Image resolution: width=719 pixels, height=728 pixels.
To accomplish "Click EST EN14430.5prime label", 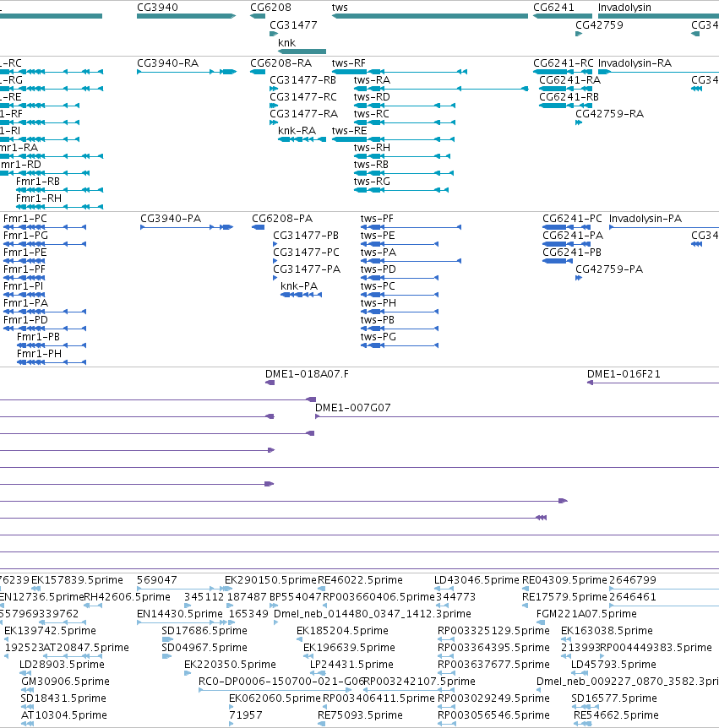I will tap(180, 614).
